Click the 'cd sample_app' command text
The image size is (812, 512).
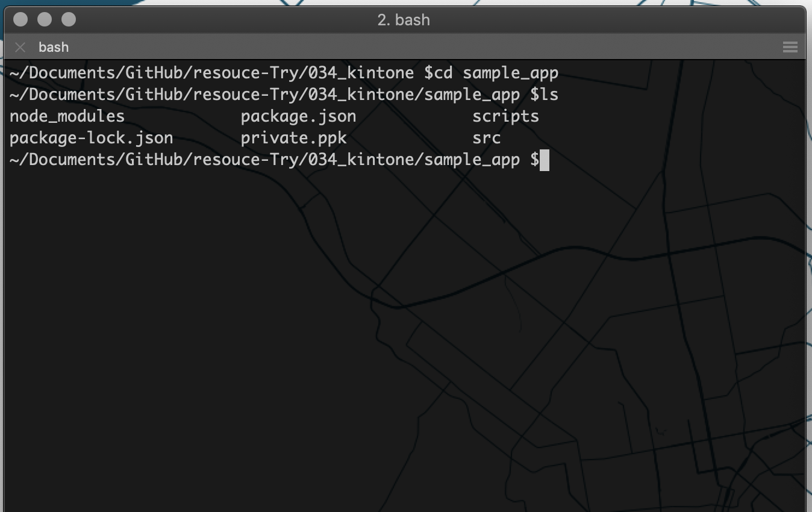[496, 73]
